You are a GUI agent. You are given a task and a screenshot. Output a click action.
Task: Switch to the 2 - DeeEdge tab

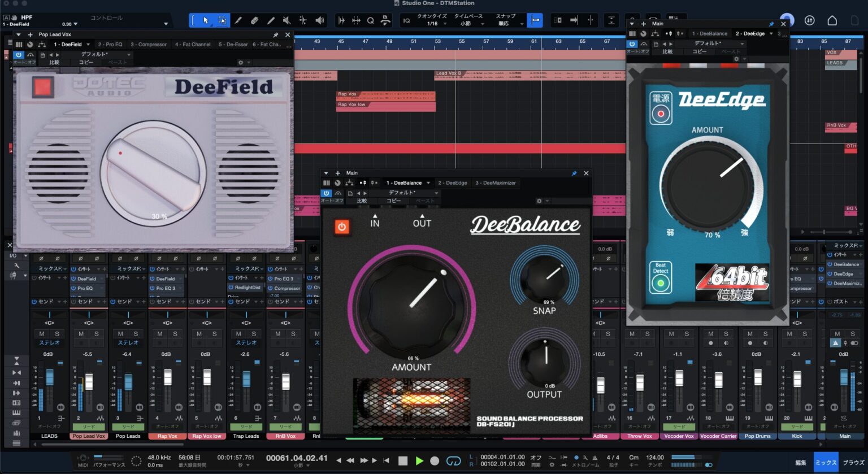(x=452, y=182)
